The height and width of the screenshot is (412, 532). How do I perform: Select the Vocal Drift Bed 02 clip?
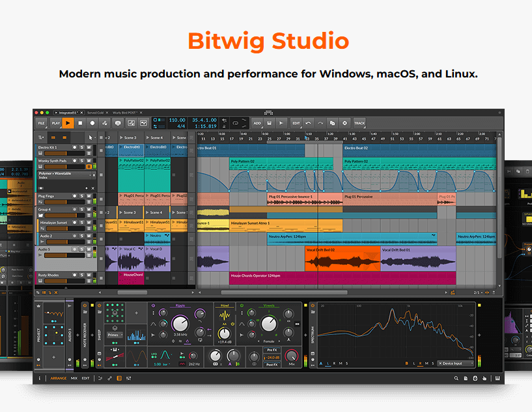[x=343, y=259]
